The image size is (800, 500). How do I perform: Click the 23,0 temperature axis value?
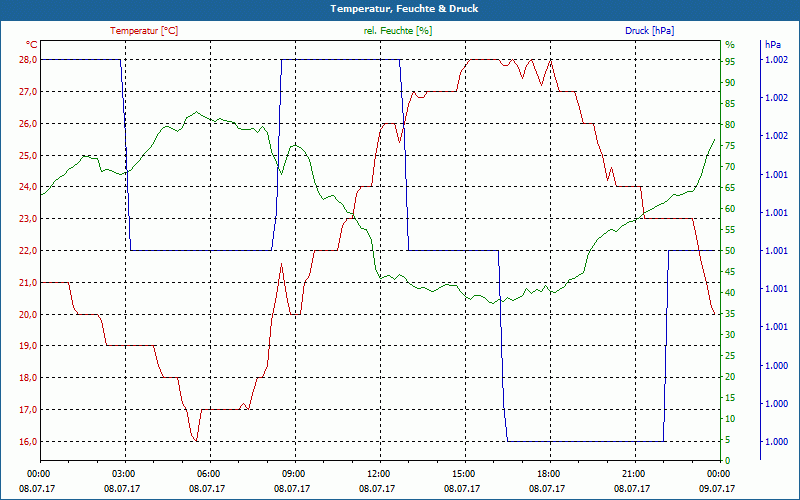(28, 219)
